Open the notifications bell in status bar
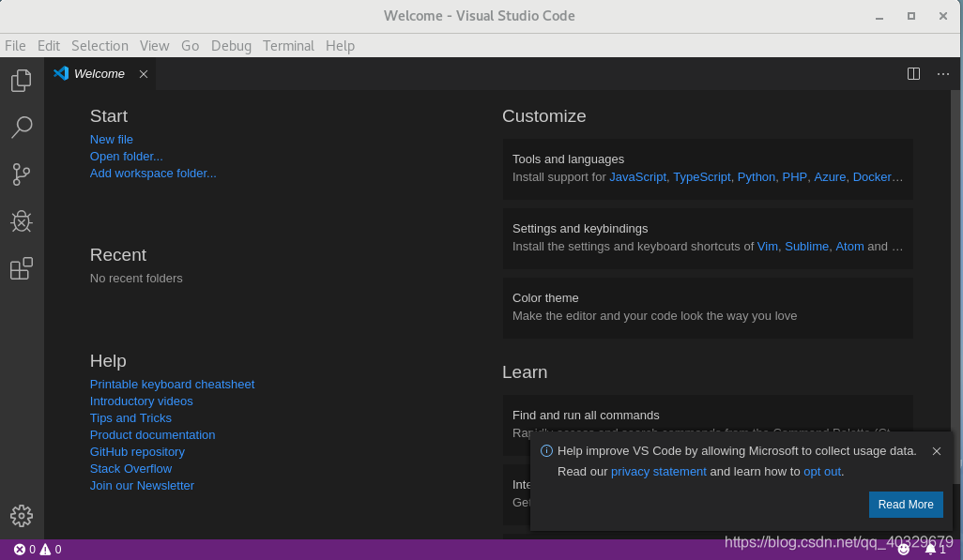The width and height of the screenshot is (963, 560). tap(936, 551)
